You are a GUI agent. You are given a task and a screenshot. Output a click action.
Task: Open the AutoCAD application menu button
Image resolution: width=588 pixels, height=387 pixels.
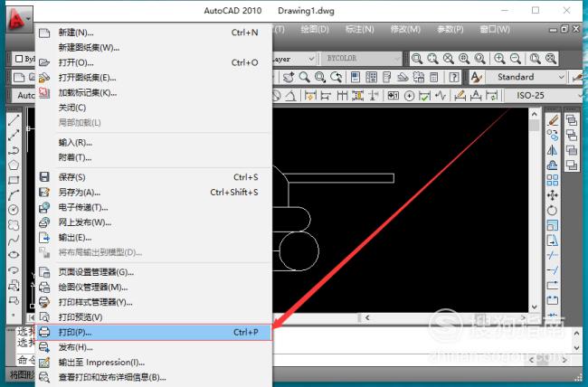pos(19,19)
